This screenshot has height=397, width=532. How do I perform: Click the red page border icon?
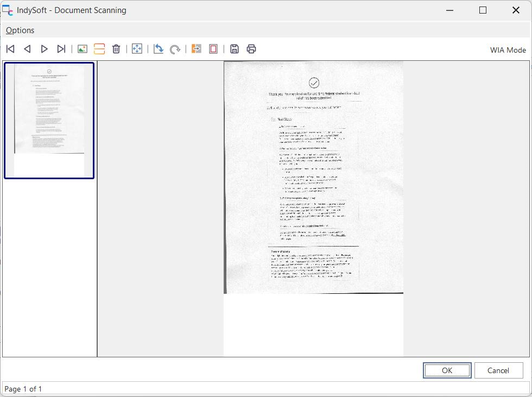(213, 49)
